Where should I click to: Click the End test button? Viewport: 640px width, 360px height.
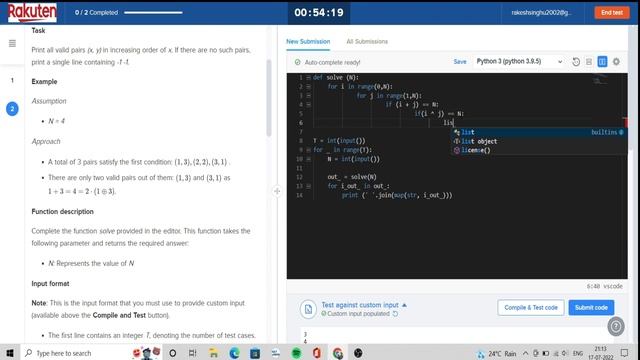tap(612, 13)
